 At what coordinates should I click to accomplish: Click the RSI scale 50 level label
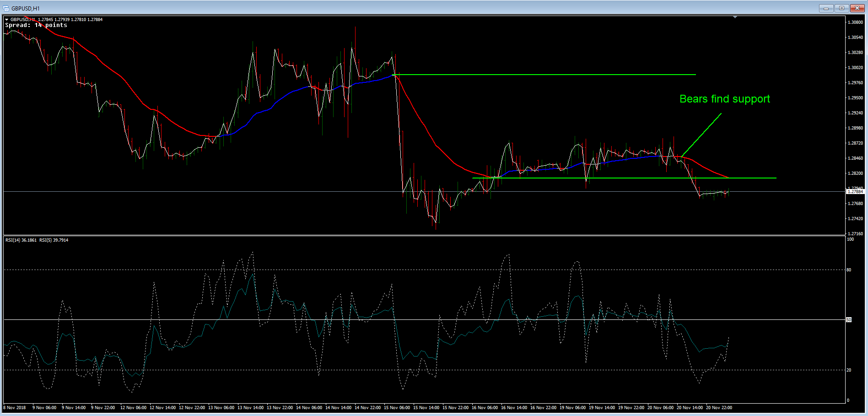point(849,320)
